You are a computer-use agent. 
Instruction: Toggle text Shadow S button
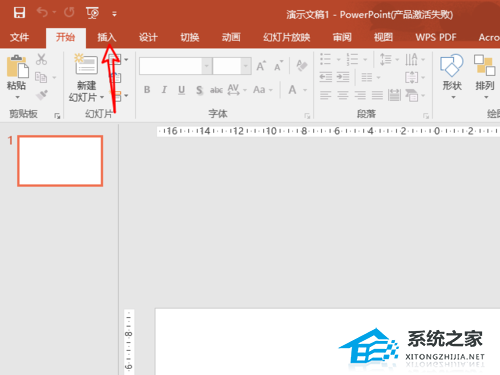(199, 90)
